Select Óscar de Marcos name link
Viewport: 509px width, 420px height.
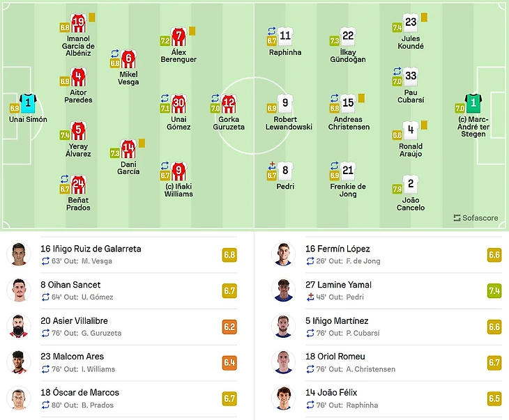tap(80, 392)
